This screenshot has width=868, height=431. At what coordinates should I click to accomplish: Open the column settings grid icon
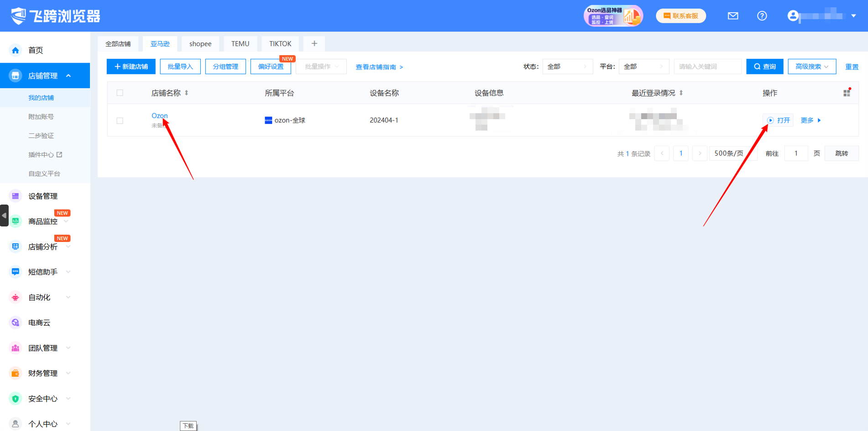(847, 93)
